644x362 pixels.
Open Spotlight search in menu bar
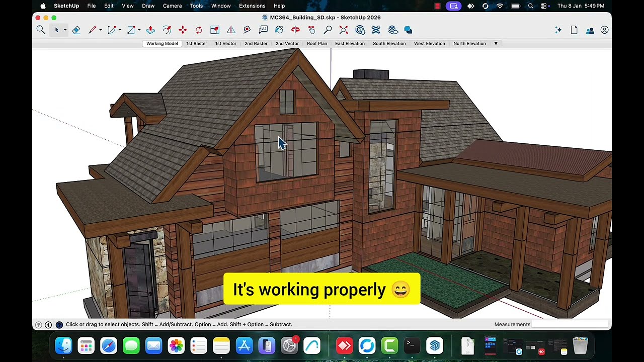[530, 6]
